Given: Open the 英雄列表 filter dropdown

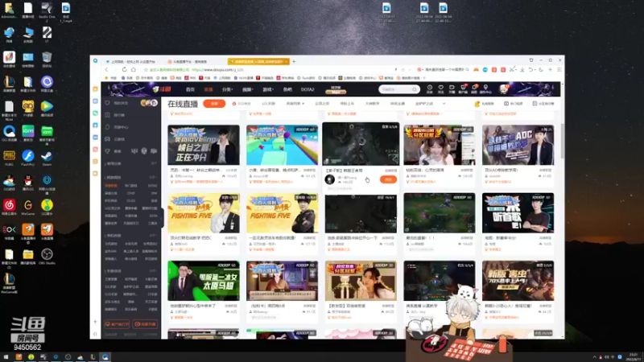Looking at the screenshot, I should coord(295,104).
